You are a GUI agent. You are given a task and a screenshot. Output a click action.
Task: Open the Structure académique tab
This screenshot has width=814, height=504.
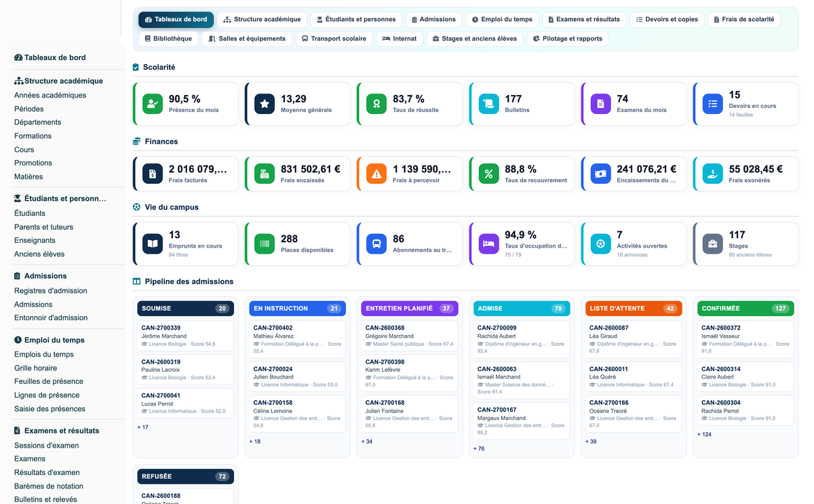(262, 20)
